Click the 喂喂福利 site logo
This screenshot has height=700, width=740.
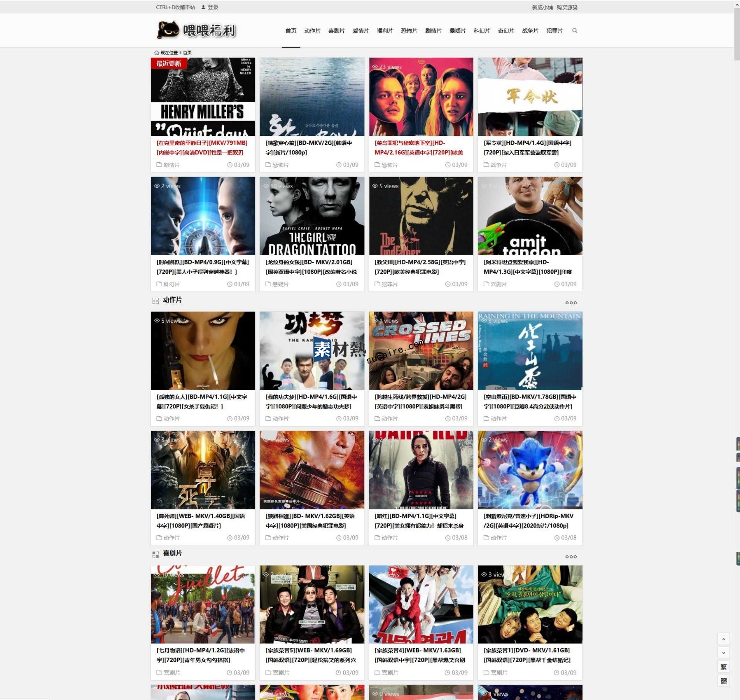[x=197, y=30]
